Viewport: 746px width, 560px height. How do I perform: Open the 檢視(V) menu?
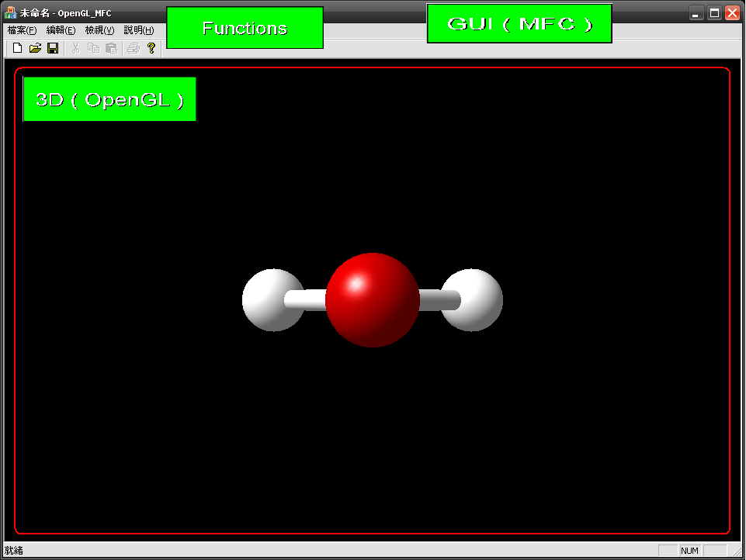[x=99, y=30]
